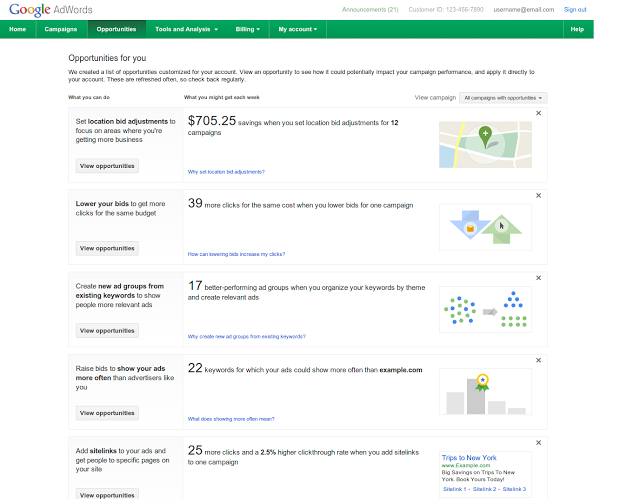The height and width of the screenshot is (504, 640).
Task: Open the Help tab
Action: tap(577, 29)
